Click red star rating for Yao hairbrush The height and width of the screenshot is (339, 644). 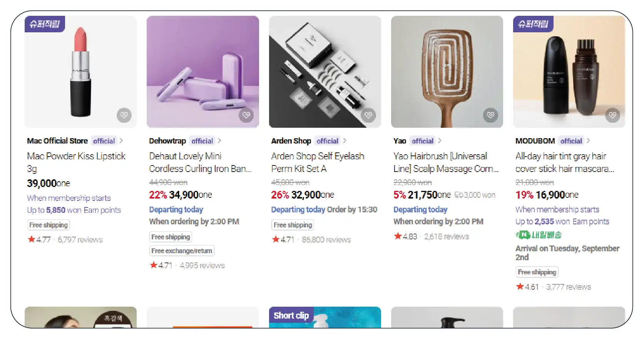[x=398, y=236]
